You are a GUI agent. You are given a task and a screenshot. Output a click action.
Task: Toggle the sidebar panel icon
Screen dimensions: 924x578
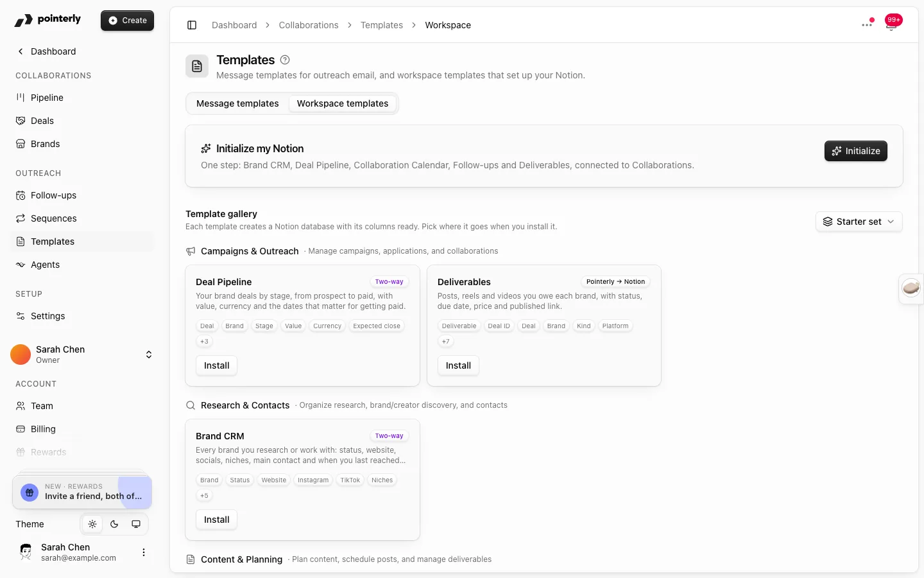click(192, 25)
